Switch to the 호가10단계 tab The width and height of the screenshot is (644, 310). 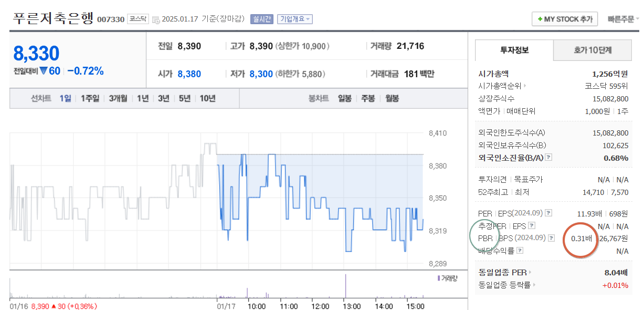coord(593,50)
